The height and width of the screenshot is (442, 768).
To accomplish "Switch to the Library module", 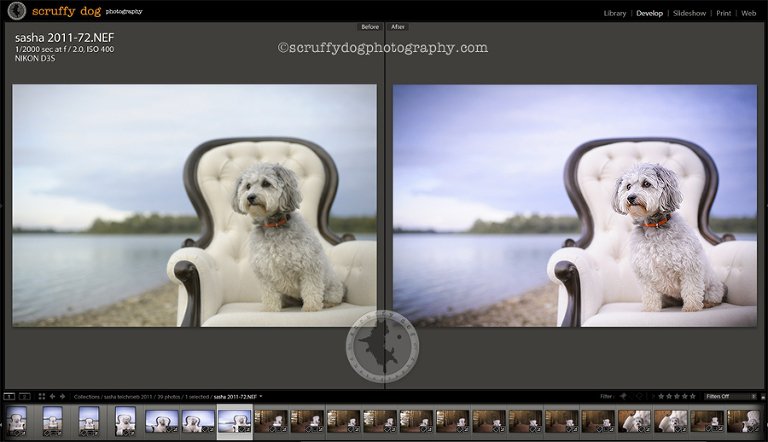I will point(615,13).
